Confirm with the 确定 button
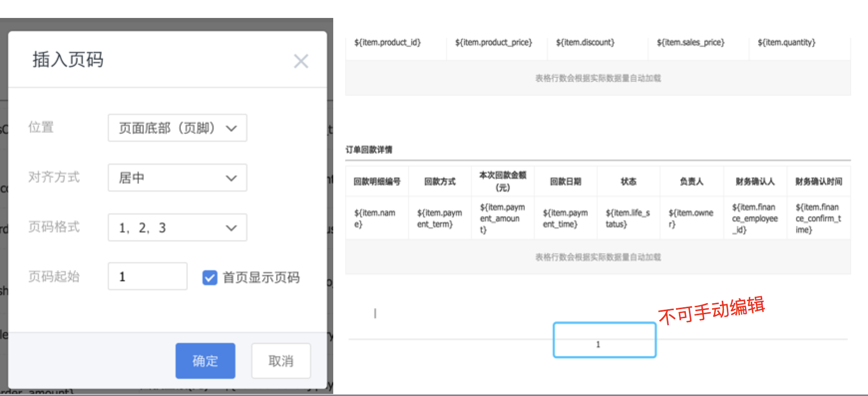Screen dimensions: 868x396 206,361
